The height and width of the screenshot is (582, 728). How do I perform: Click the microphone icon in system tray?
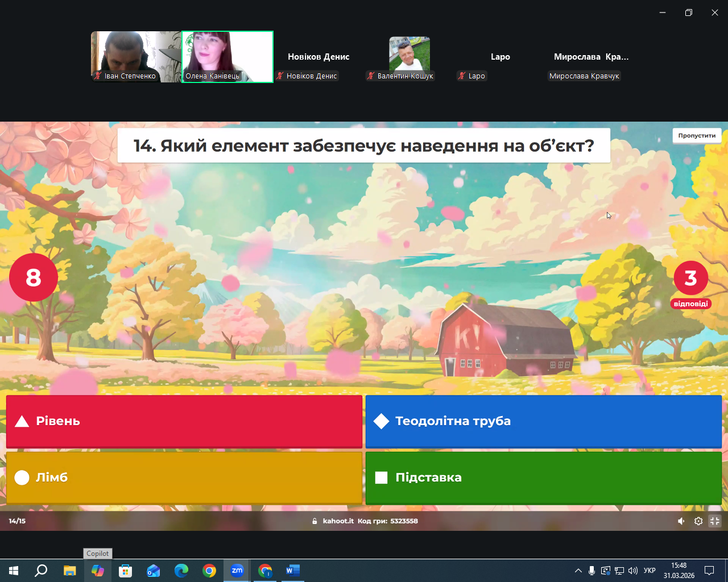(591, 571)
